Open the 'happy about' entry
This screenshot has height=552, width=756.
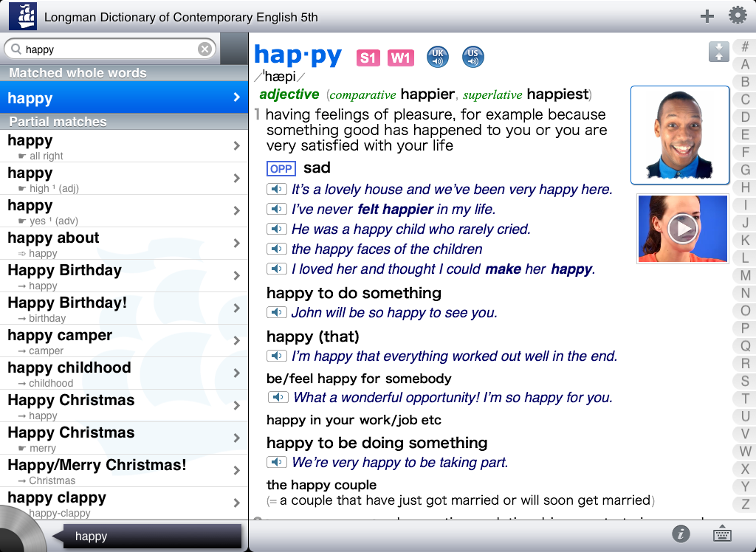coord(124,244)
